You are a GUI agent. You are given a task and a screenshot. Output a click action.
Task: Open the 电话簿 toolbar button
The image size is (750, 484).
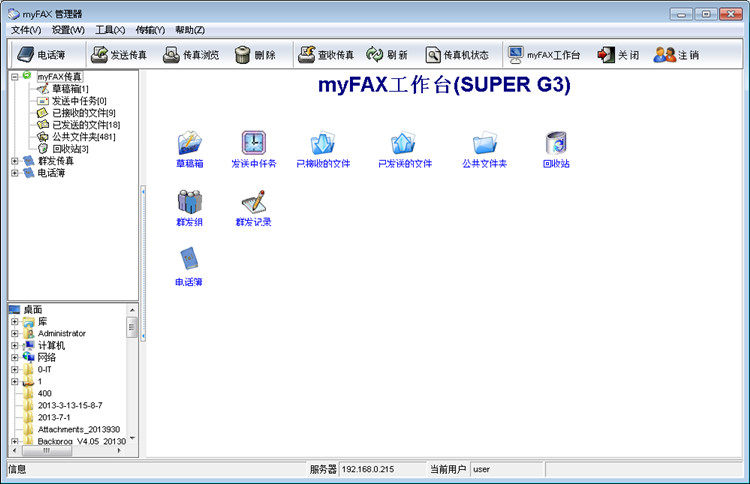point(41,55)
